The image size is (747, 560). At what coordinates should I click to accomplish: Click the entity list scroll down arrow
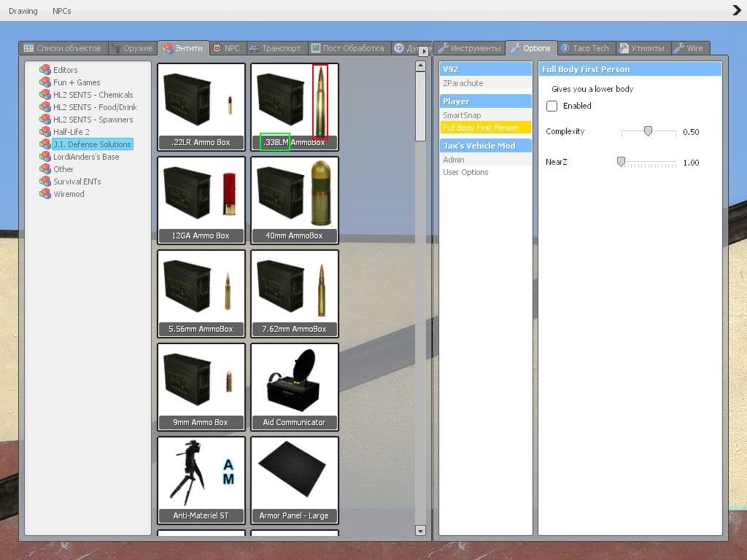click(x=420, y=531)
